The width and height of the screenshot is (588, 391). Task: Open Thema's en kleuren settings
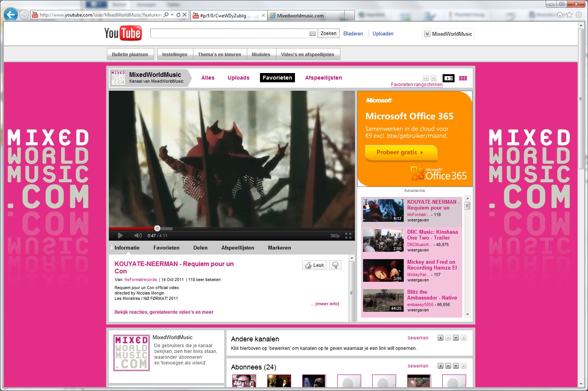point(220,55)
